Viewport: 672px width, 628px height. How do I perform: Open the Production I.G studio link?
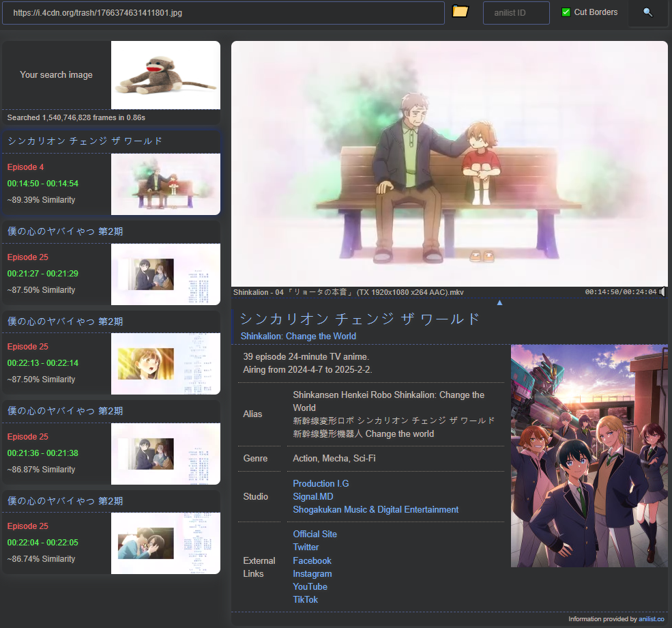(321, 483)
